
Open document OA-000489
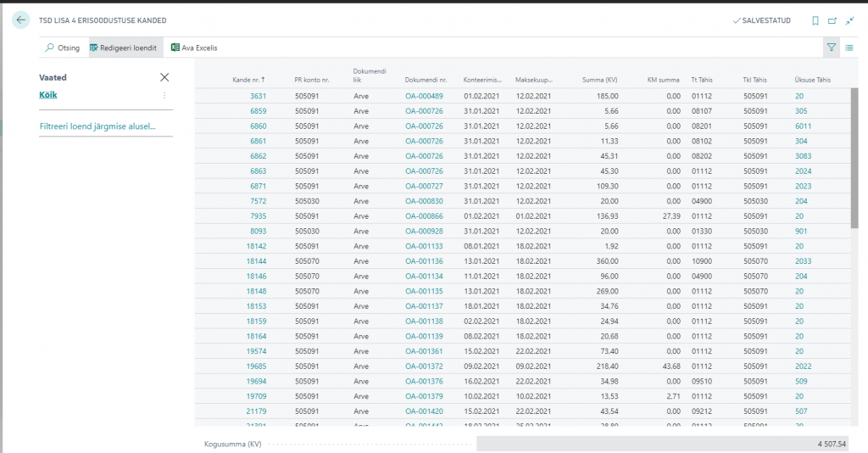click(x=424, y=96)
